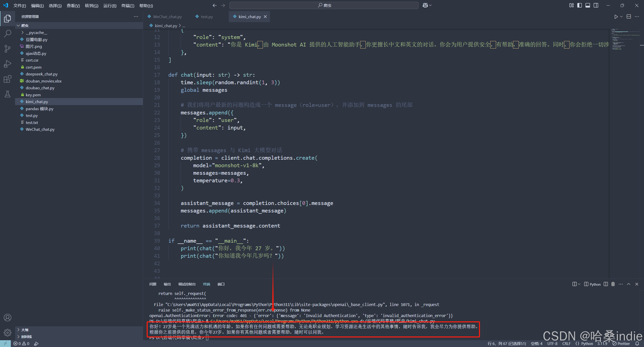Image resolution: width=644 pixels, height=347 pixels.
Task: Toggle primary side bar layout button
Action: pos(580,5)
